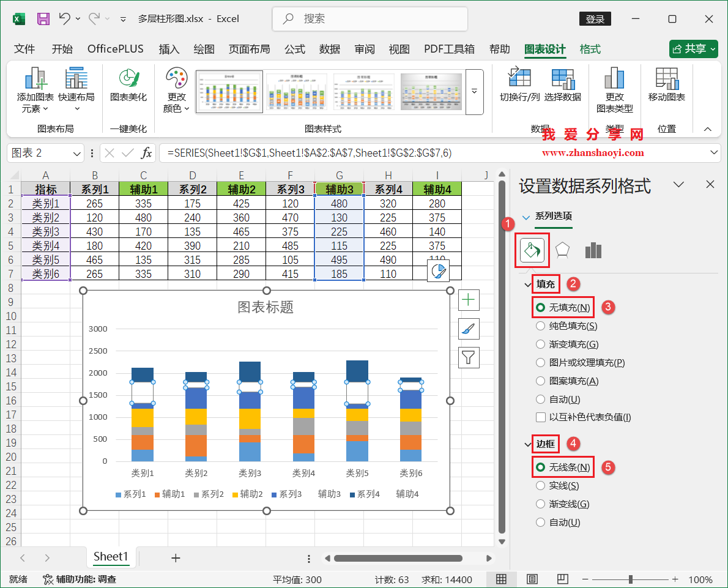Click zoom in plus on slider
This screenshot has height=588, width=728.
[675, 579]
